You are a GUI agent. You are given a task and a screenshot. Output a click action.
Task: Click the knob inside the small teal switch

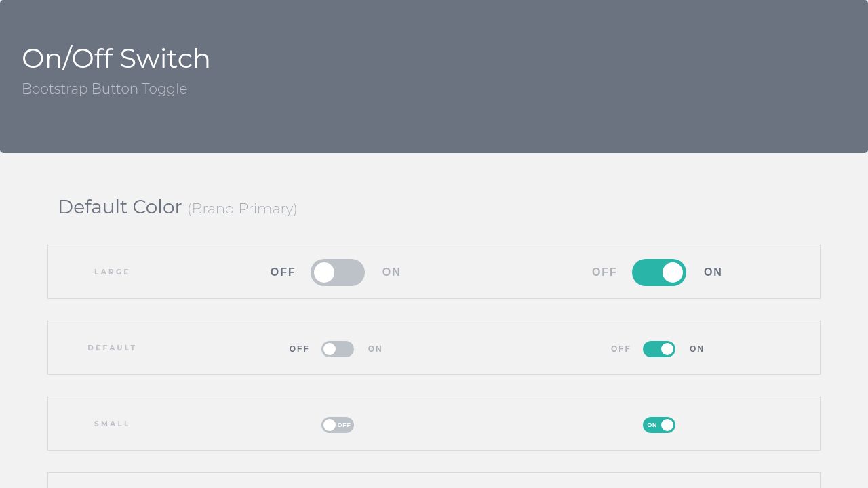[x=667, y=425]
